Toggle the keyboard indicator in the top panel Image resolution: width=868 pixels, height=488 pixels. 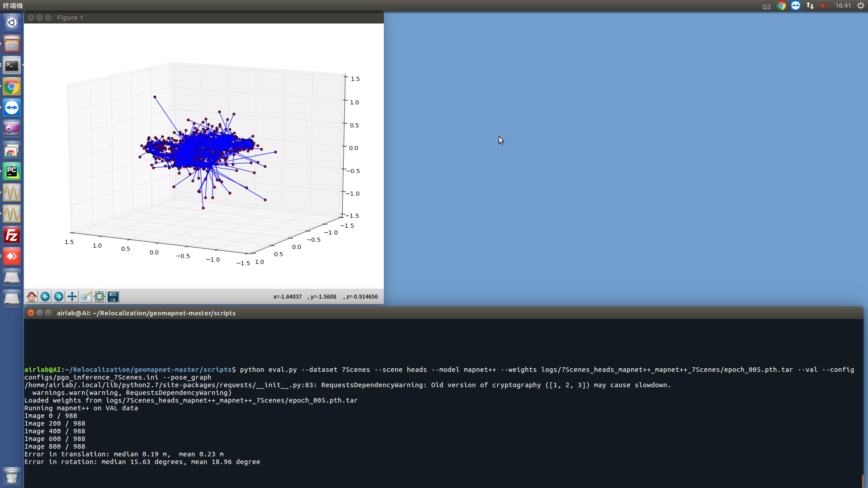[x=766, y=6]
